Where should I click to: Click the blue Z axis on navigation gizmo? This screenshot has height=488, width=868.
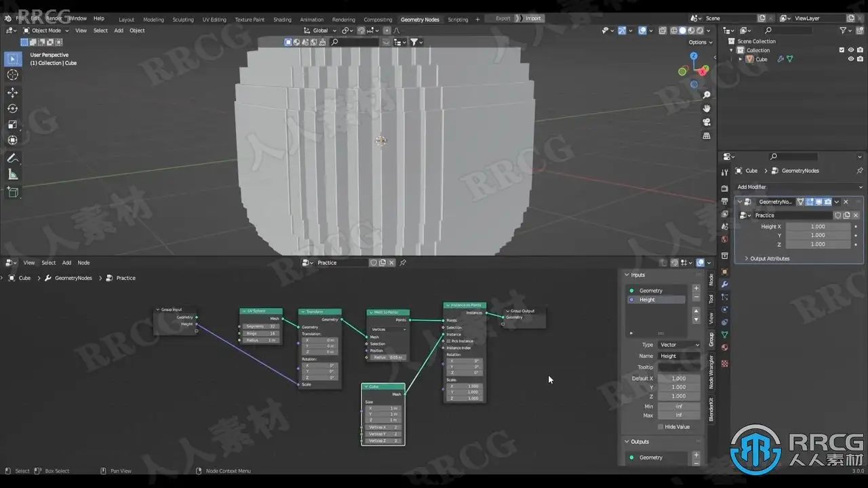click(x=694, y=56)
